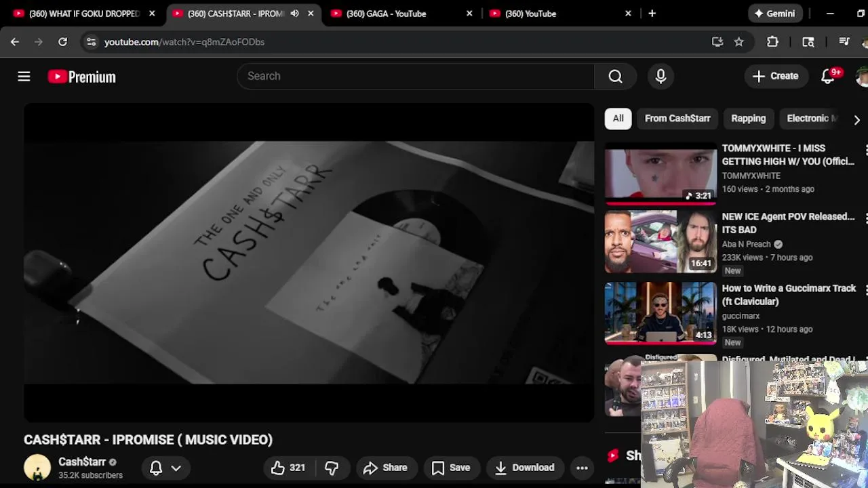Share the video
Image resolution: width=868 pixels, height=488 pixels.
point(385,468)
